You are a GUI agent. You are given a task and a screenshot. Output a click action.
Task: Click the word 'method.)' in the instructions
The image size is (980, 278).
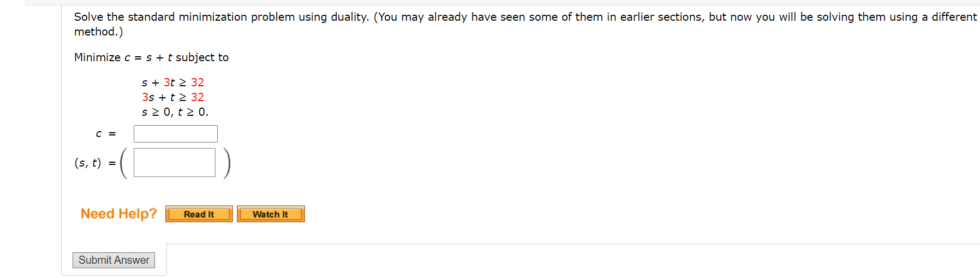coord(99,32)
